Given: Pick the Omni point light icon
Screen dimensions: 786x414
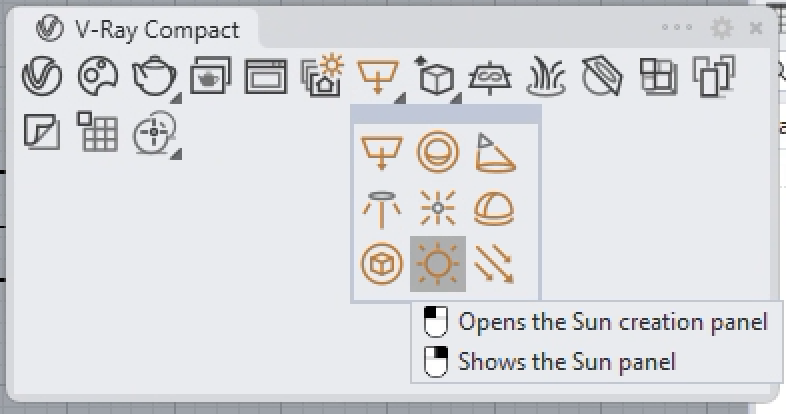Looking at the screenshot, I should pyautogui.click(x=438, y=208).
